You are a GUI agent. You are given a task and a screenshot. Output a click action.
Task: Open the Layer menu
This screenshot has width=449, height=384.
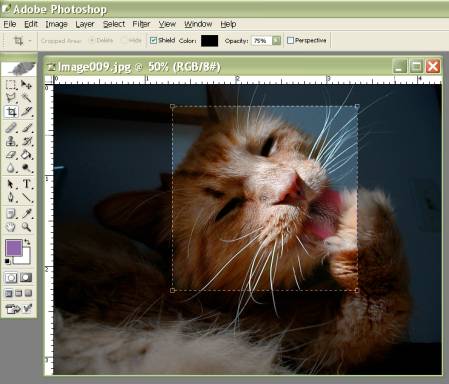coord(85,24)
